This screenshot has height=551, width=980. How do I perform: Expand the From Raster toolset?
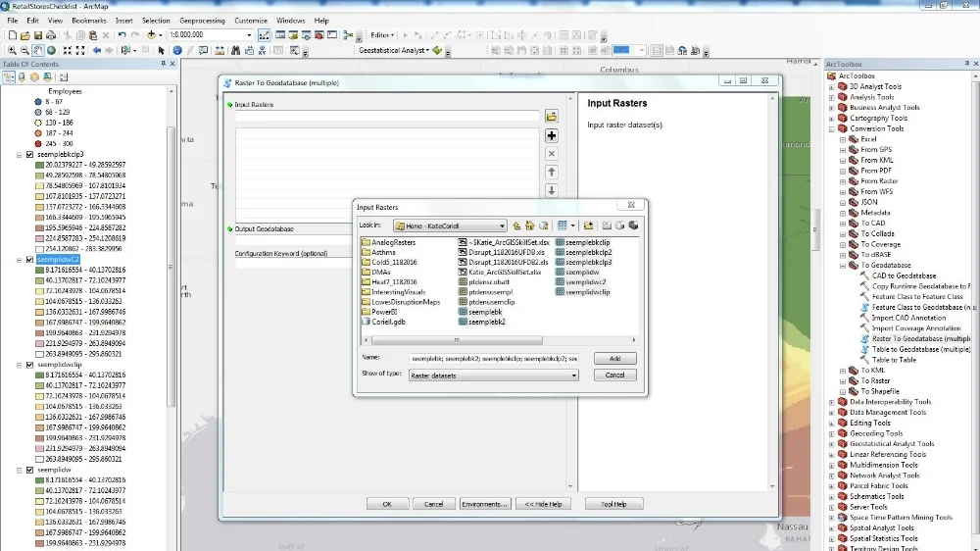tap(843, 181)
